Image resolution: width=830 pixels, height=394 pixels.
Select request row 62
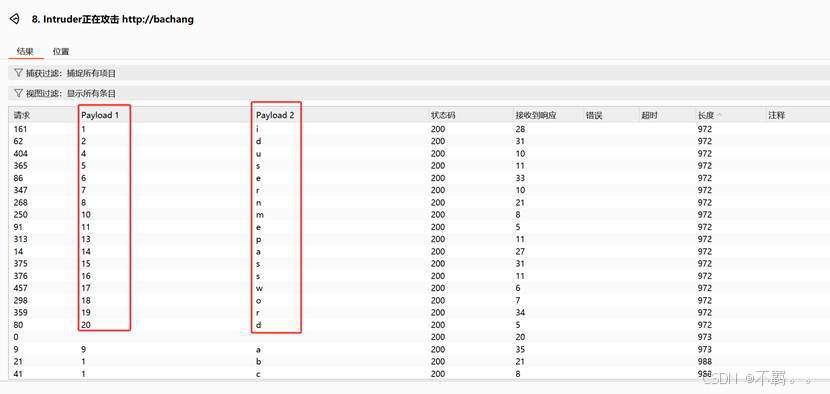click(x=419, y=141)
